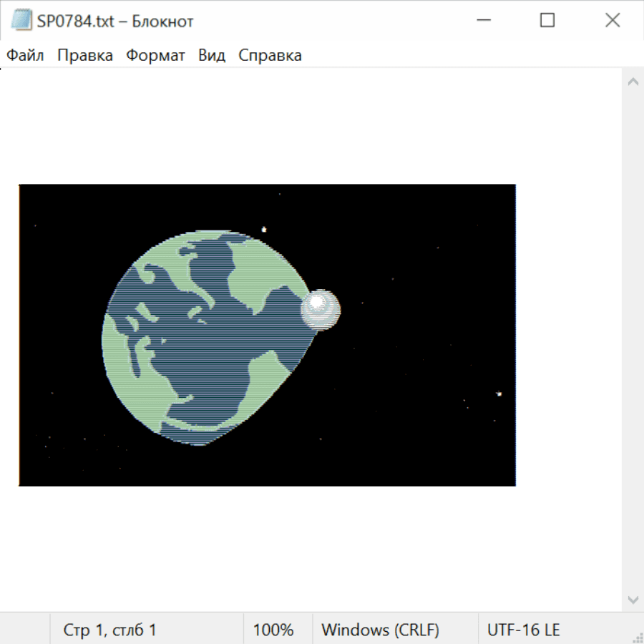The height and width of the screenshot is (644, 644).
Task: Click the white glowing moon beside Earth
Action: point(320,309)
